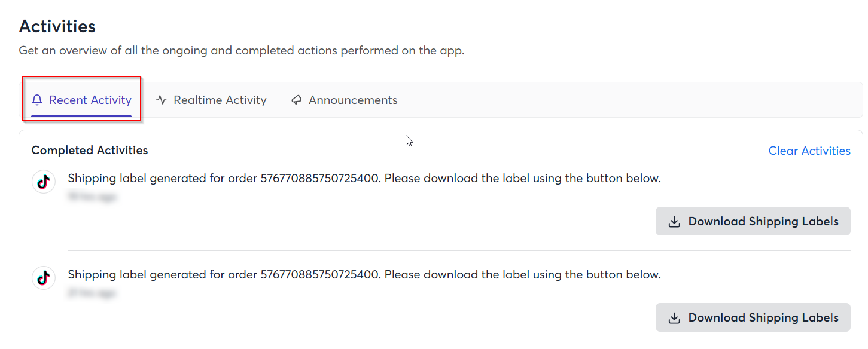This screenshot has width=868, height=349.
Task: Click the Completed Activities heading
Action: pyautogui.click(x=90, y=150)
